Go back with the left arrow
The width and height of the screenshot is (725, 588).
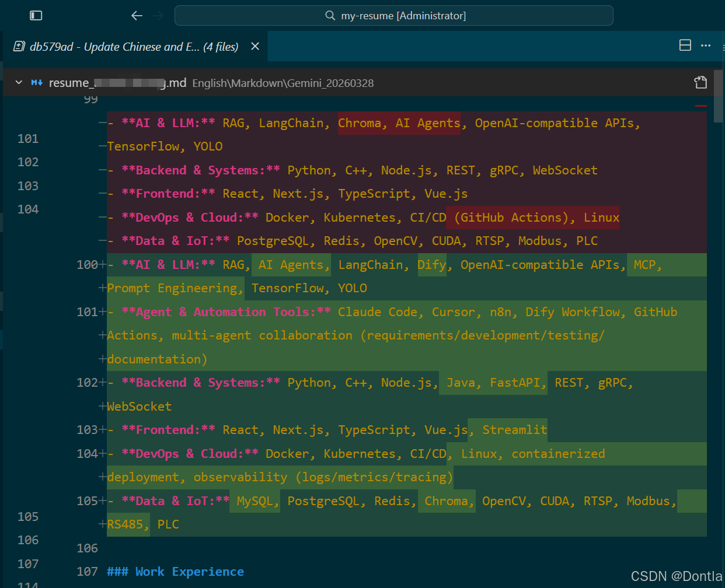137,16
